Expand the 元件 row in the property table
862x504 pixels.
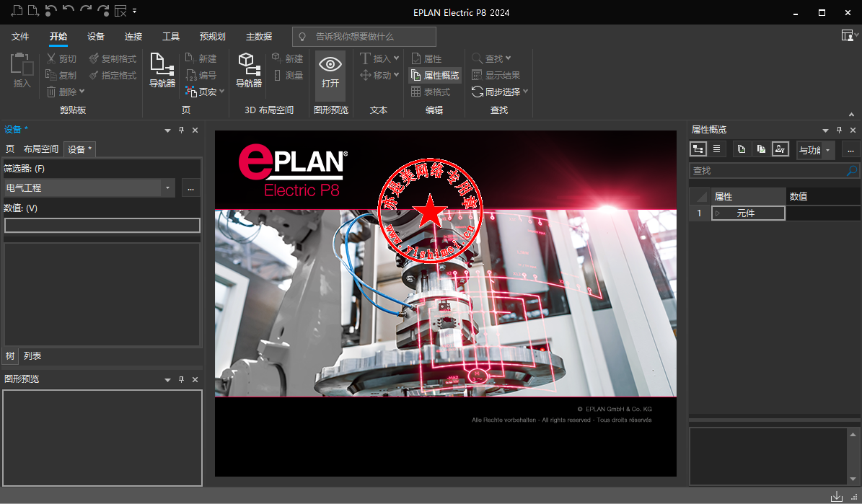(718, 213)
